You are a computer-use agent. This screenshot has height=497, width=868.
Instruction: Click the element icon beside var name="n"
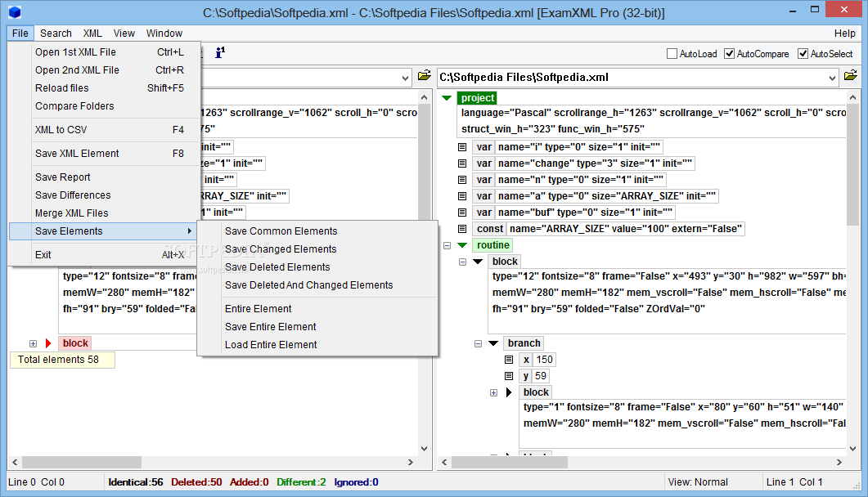click(x=462, y=180)
